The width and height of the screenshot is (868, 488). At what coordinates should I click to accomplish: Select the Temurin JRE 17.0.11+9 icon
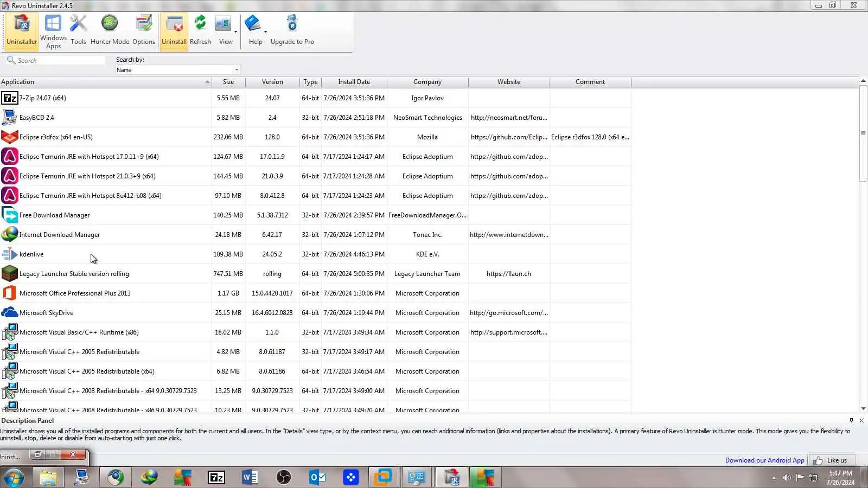10,157
